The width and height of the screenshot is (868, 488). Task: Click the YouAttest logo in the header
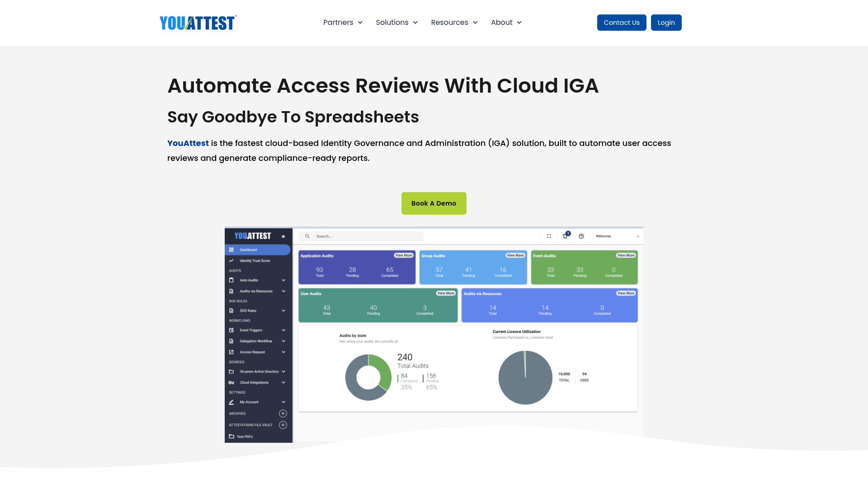coord(198,23)
